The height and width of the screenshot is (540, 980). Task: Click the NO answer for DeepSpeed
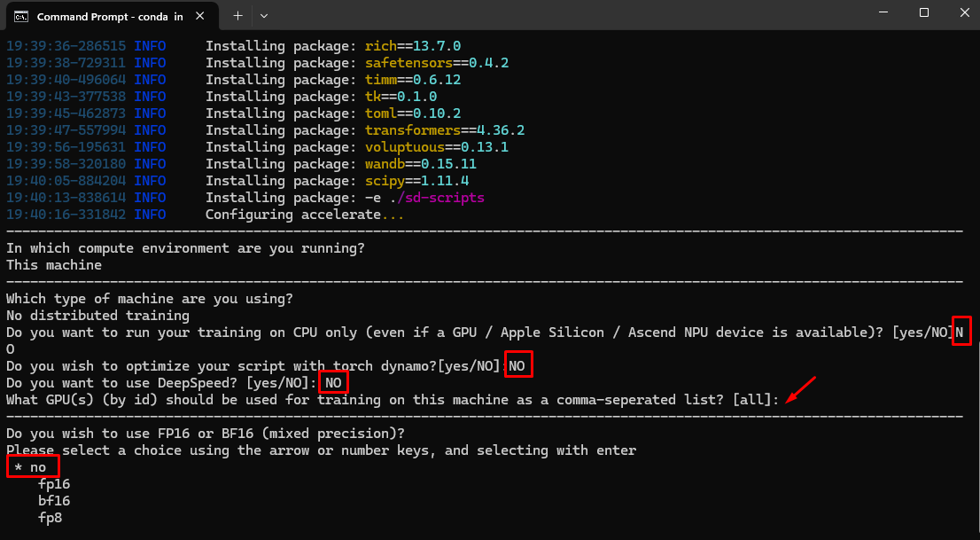pyautogui.click(x=333, y=383)
